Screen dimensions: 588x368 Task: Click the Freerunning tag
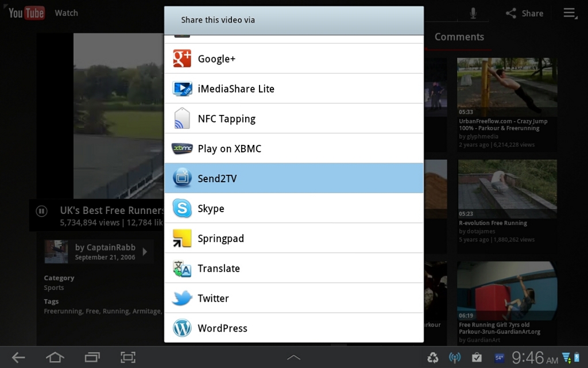pyautogui.click(x=63, y=311)
